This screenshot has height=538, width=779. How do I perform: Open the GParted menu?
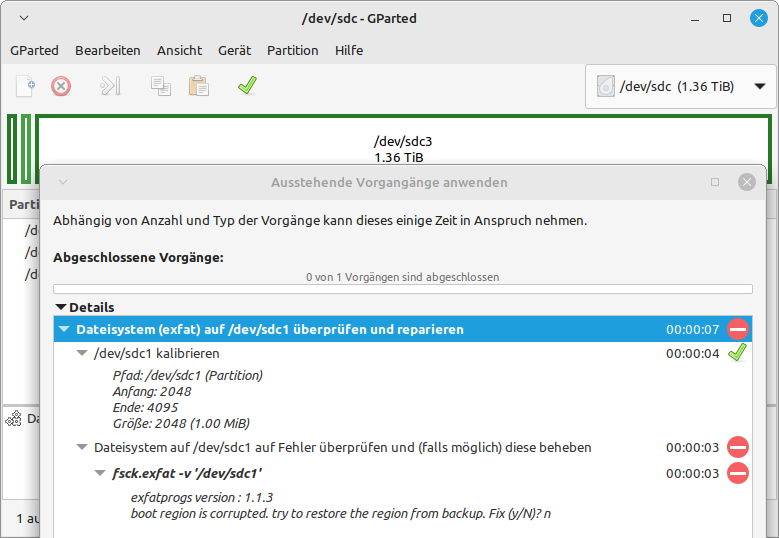point(34,51)
